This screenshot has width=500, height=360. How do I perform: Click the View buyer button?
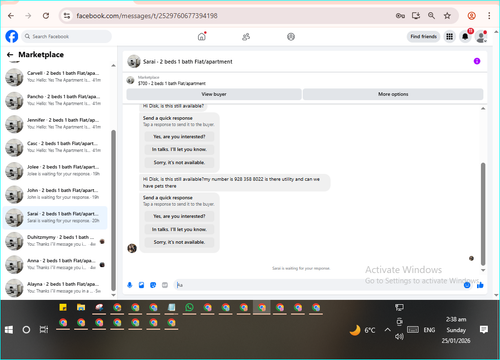[214, 94]
